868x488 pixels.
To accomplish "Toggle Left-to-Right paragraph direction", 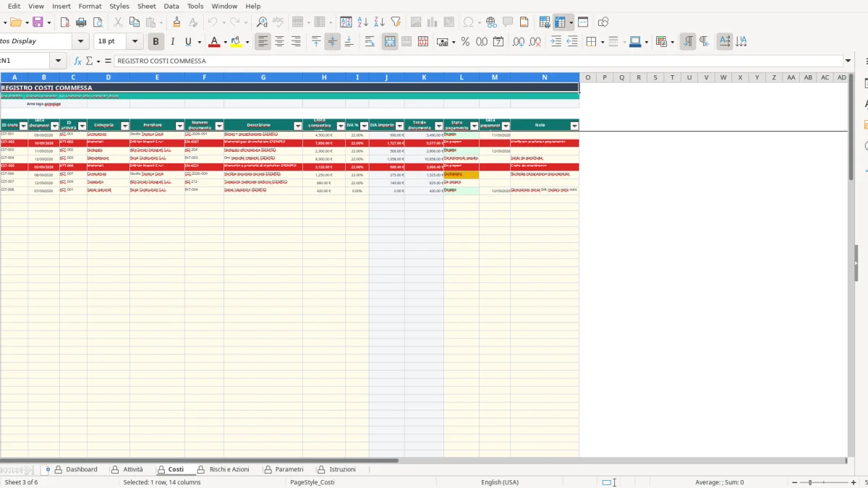I will (x=688, y=42).
